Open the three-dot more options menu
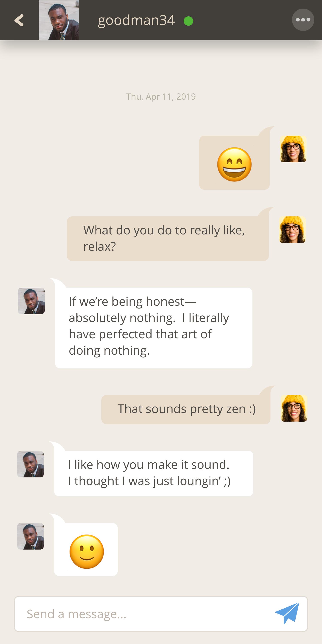 click(303, 20)
